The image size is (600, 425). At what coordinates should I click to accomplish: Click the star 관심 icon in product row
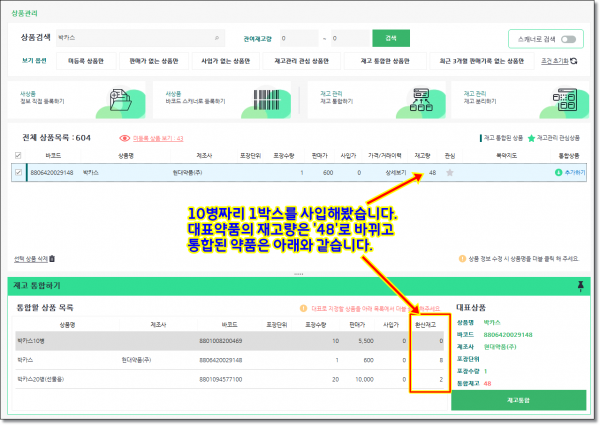[x=449, y=172]
